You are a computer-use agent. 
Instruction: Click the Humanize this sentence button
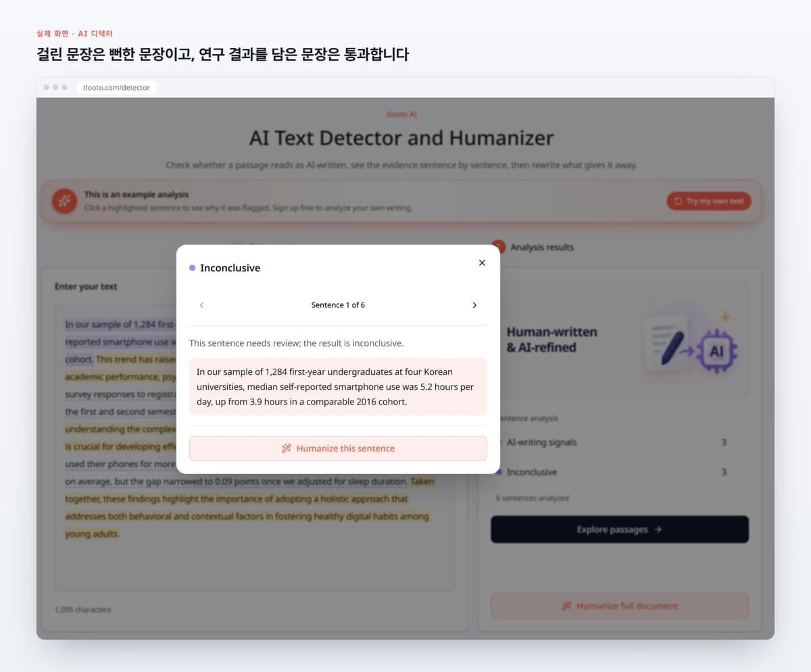(x=338, y=448)
